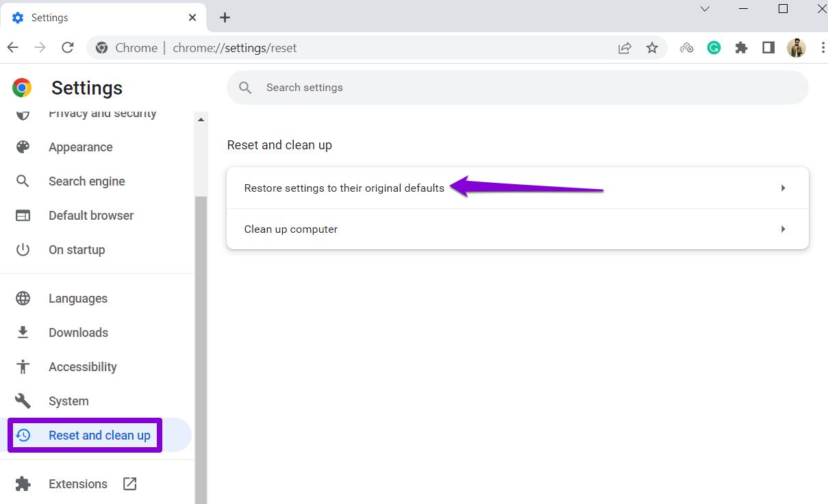Expand arrow for Clean up computer row
Screen dimensions: 828x504
(x=783, y=229)
